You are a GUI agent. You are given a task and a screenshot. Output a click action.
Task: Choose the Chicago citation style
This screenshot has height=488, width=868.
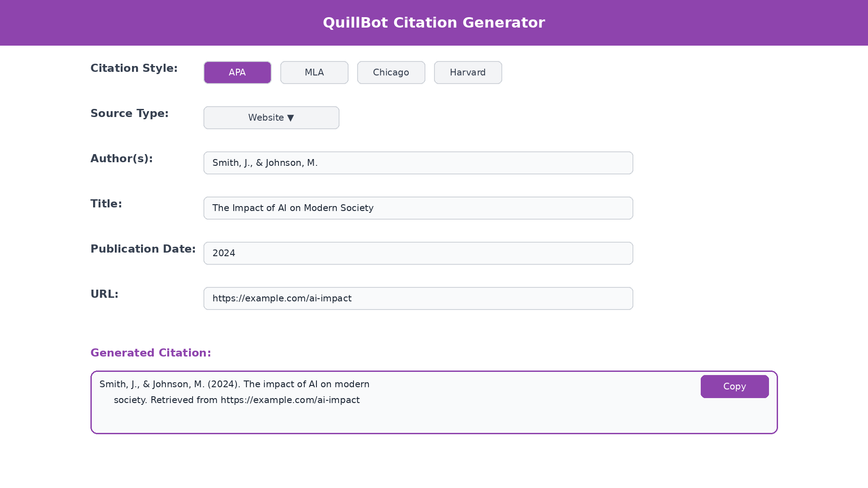click(x=391, y=72)
